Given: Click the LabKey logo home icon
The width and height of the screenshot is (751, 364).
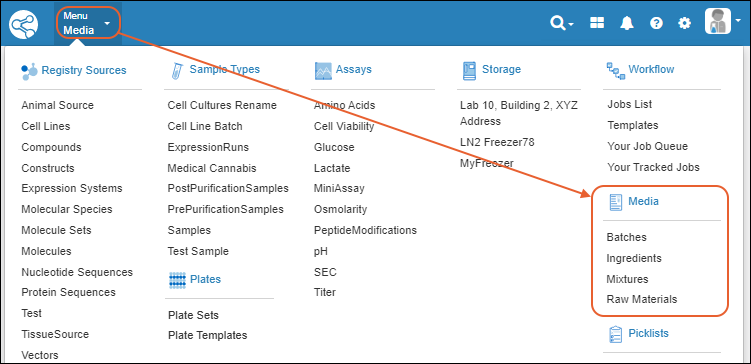Looking at the screenshot, I should (23, 23).
